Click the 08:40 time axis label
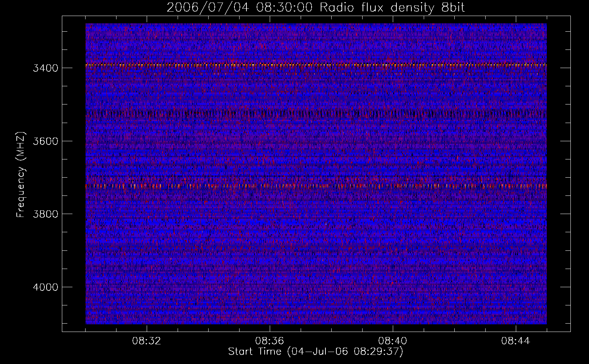Screen dimensions: 589x364 [x=392, y=341]
